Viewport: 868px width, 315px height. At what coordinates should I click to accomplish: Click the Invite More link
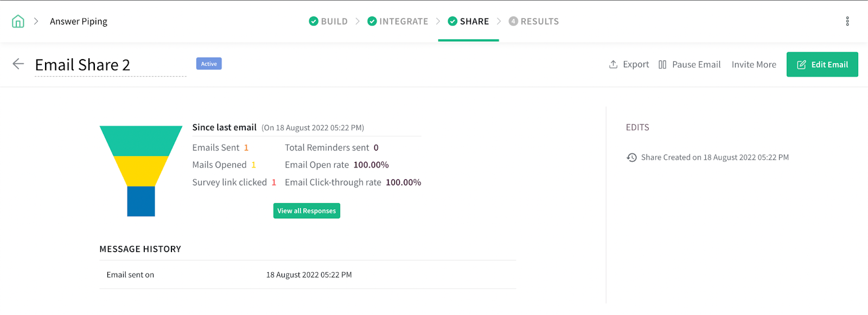[x=754, y=65]
